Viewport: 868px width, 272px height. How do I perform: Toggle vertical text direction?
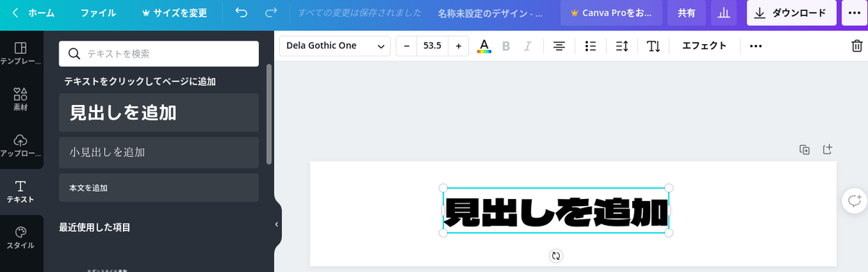[653, 46]
